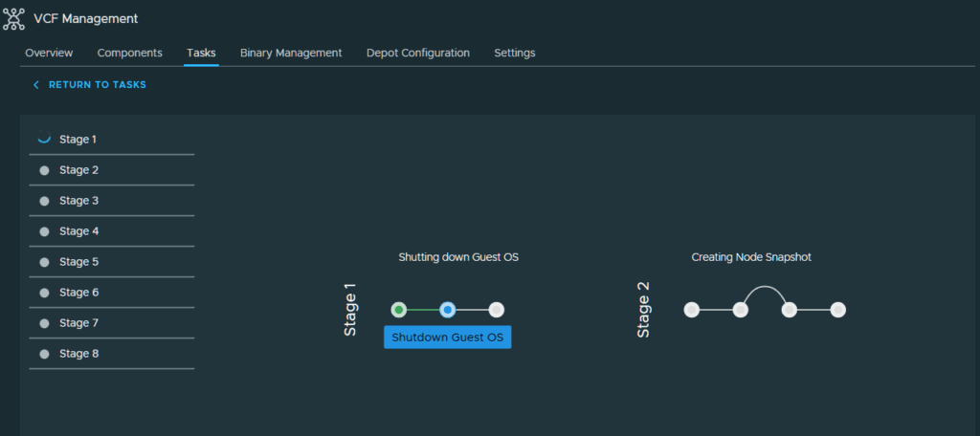Click the blue in-progress step node in Stage 1

tap(448, 310)
